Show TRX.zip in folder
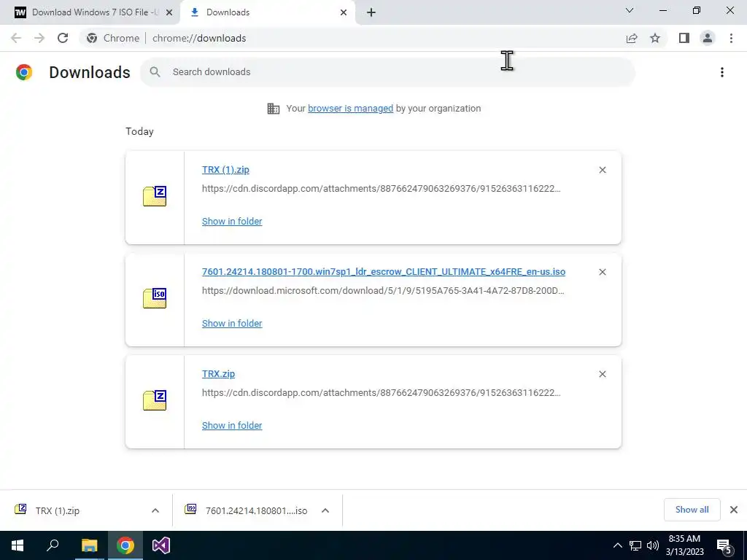The height and width of the screenshot is (560, 747). point(232,426)
